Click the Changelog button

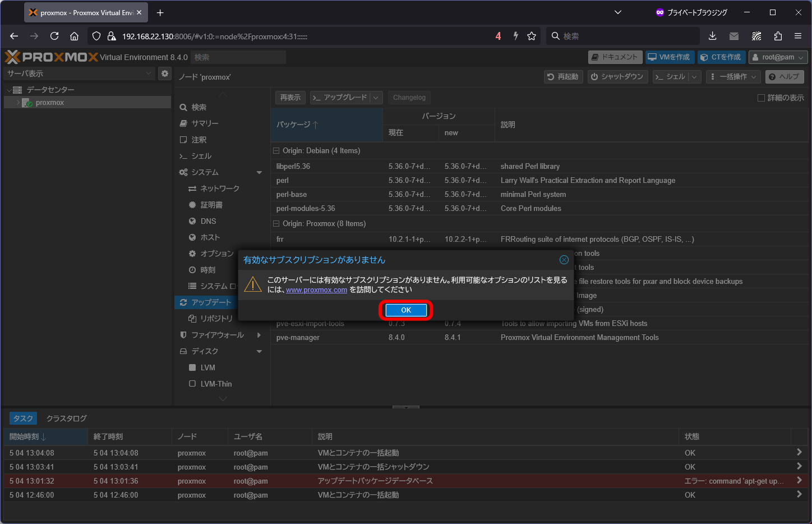coord(409,98)
